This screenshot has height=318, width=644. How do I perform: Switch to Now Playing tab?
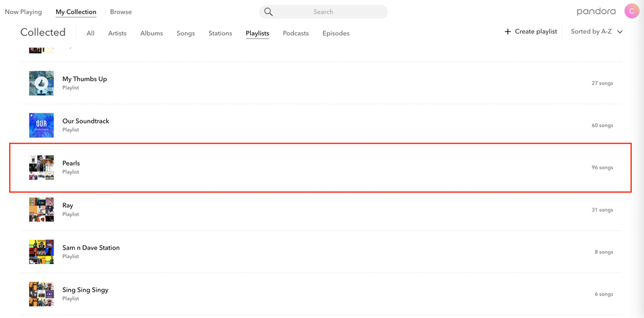tap(23, 12)
